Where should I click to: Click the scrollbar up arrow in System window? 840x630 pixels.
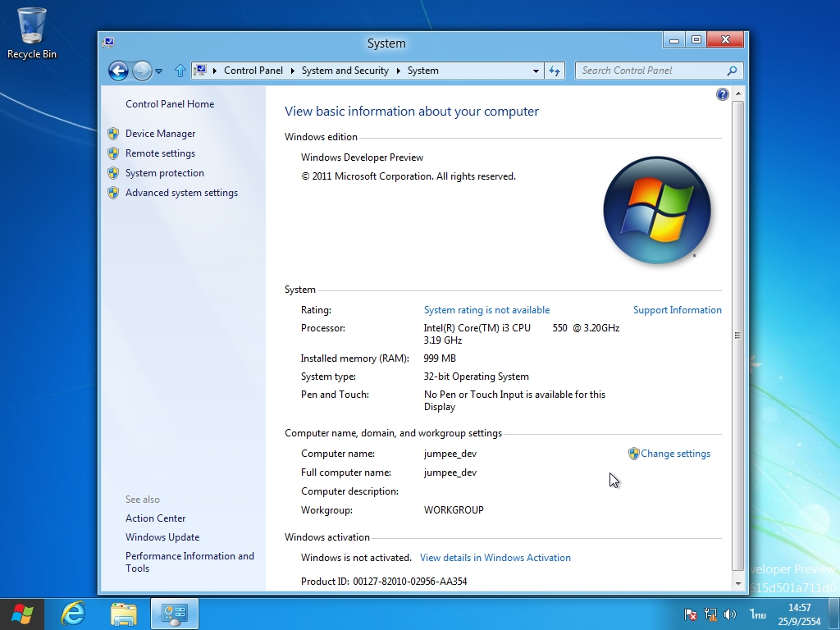click(x=738, y=94)
